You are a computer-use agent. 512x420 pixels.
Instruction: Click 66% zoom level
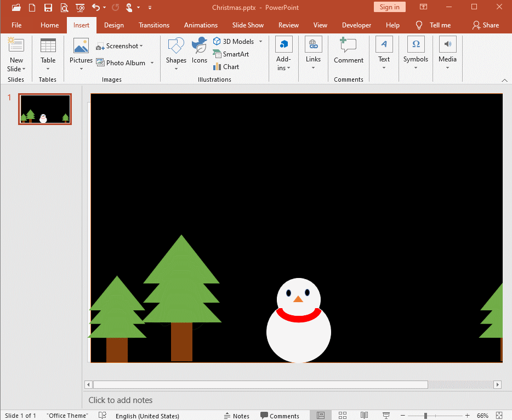click(x=482, y=416)
